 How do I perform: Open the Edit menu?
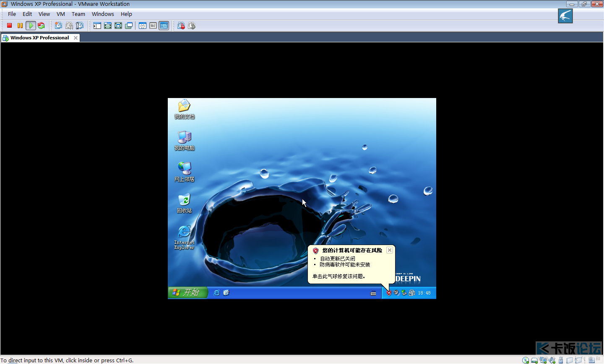point(27,14)
